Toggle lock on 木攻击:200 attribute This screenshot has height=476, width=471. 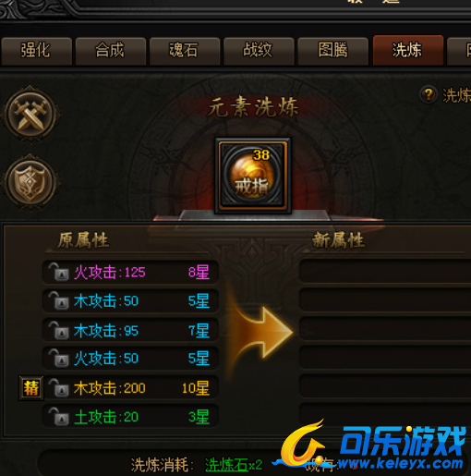coord(58,388)
